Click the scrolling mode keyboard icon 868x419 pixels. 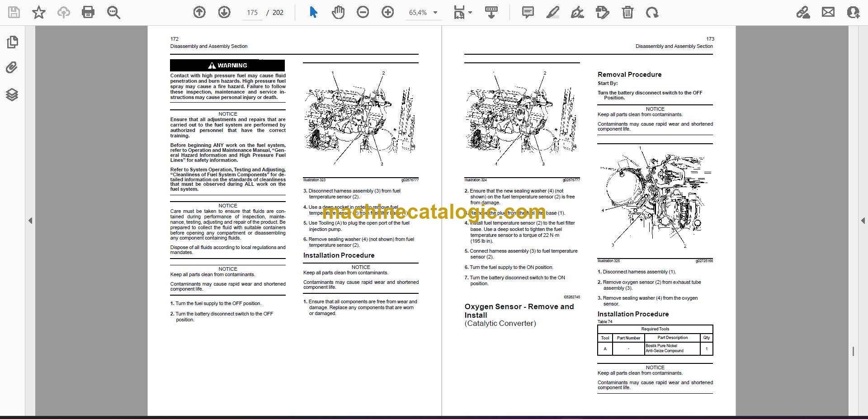pos(491,12)
